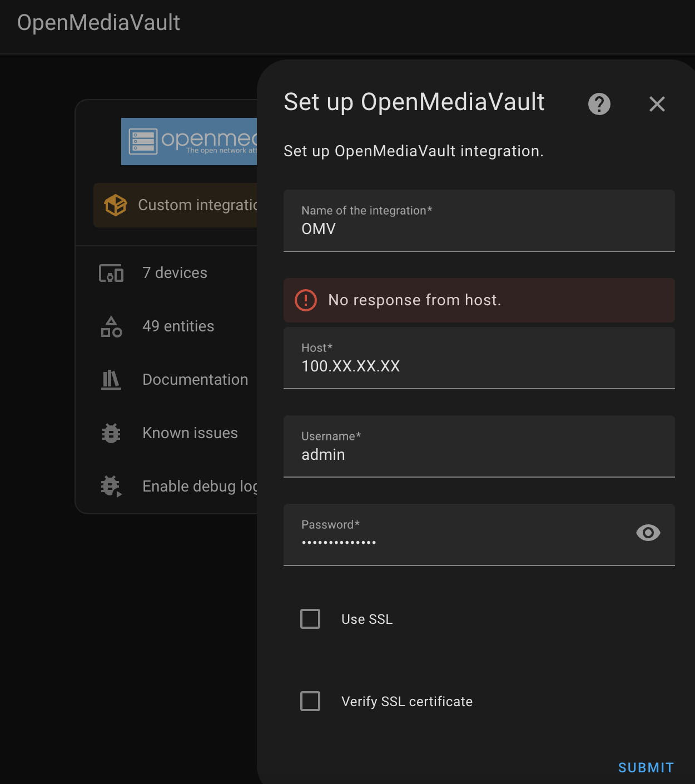Click the Known issues bug icon
The image size is (695, 784).
click(x=111, y=433)
